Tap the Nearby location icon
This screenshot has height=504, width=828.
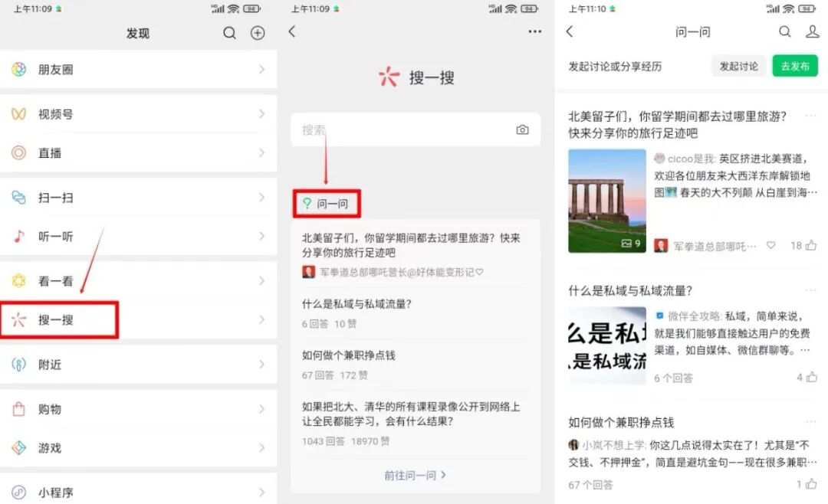(x=19, y=364)
